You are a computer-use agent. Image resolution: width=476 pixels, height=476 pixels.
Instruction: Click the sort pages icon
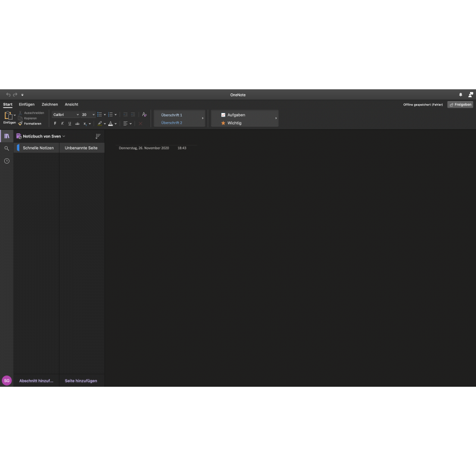(98, 136)
